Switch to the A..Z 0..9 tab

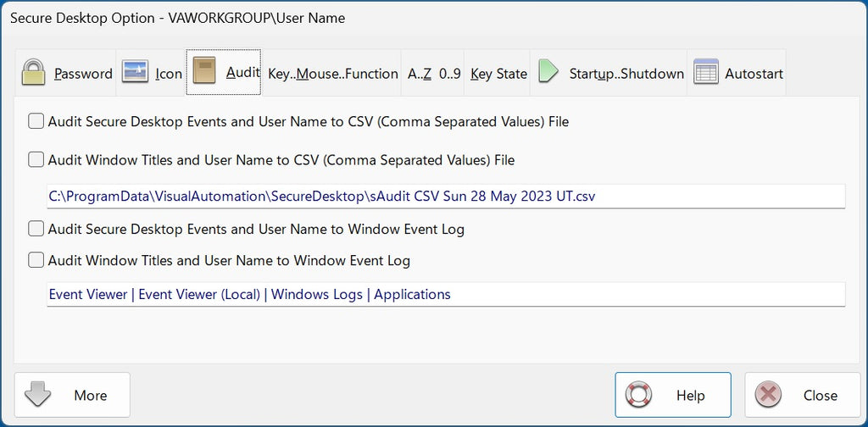click(434, 74)
